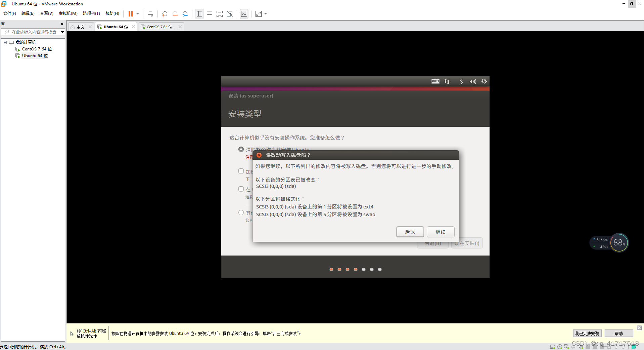Screen dimensions: 644x350
Task: Dismiss the yellow install hint bar
Action: click(x=639, y=328)
